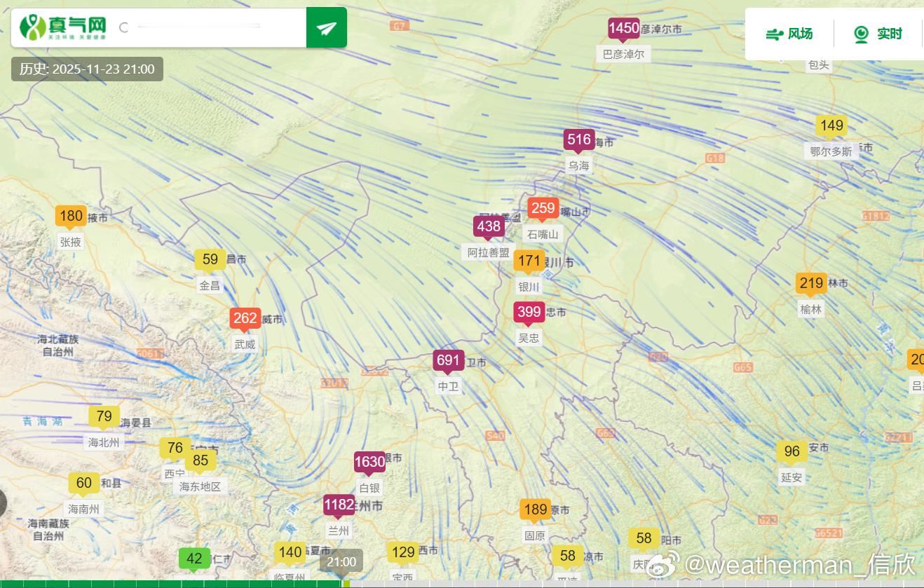This screenshot has height=588, width=924.
Task: Open the 榆林 219 AQI marker
Action: (x=811, y=283)
